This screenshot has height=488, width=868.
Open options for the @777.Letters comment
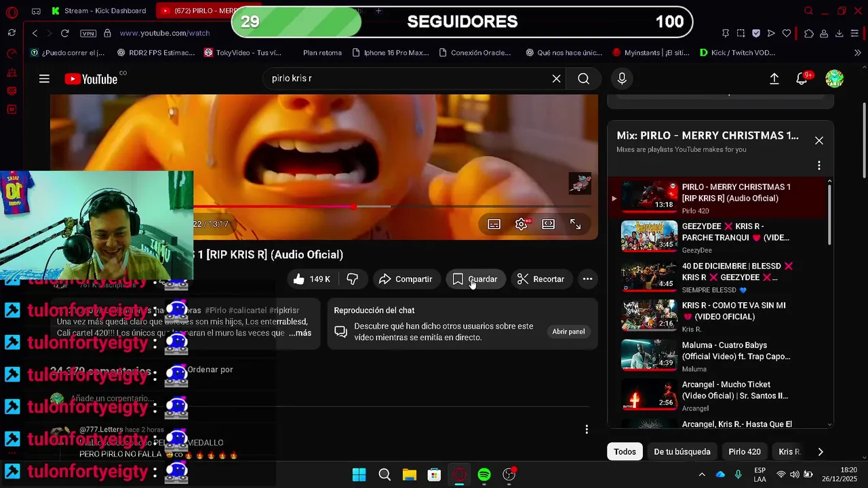point(587,429)
